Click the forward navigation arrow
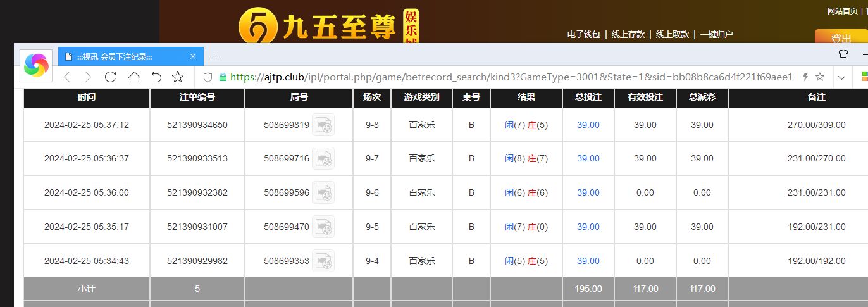Image resolution: width=868 pixels, height=307 pixels. click(x=88, y=77)
